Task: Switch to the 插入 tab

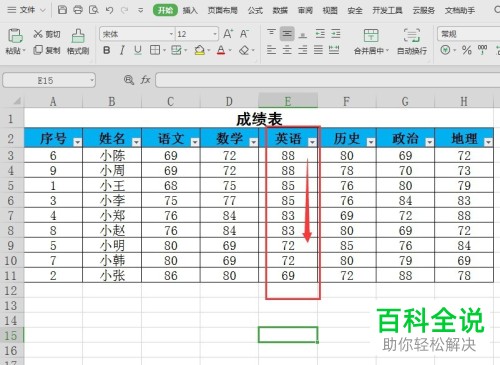Action: pyautogui.click(x=190, y=10)
